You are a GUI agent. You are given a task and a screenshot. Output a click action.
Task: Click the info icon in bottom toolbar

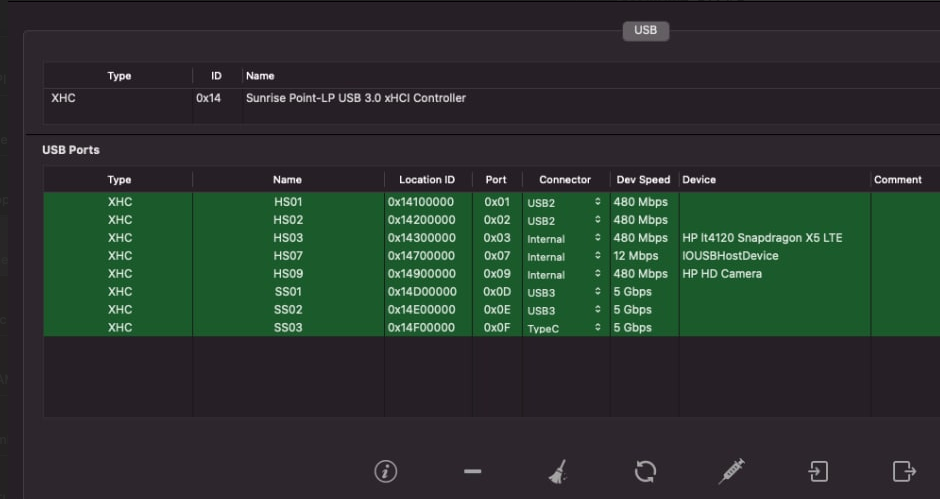point(385,471)
